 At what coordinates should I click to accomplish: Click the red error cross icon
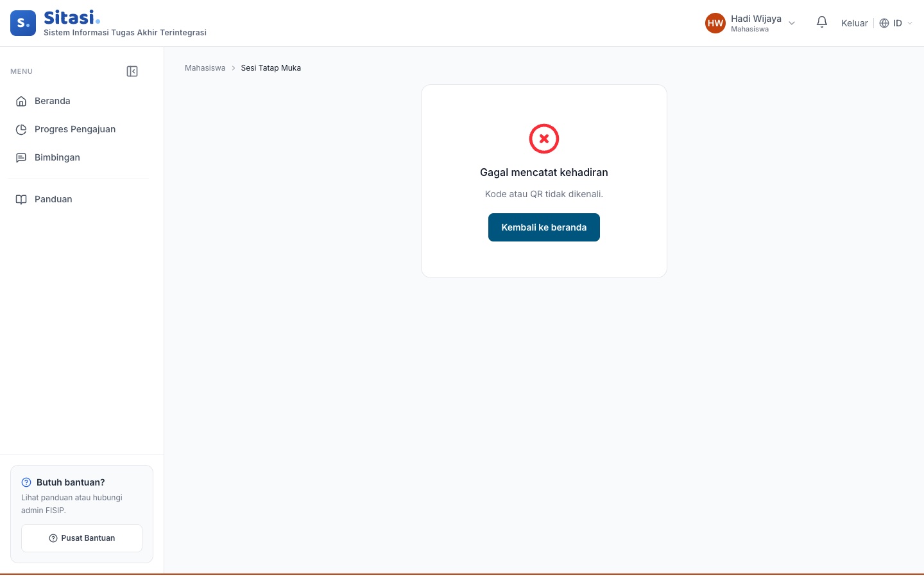coord(544,139)
